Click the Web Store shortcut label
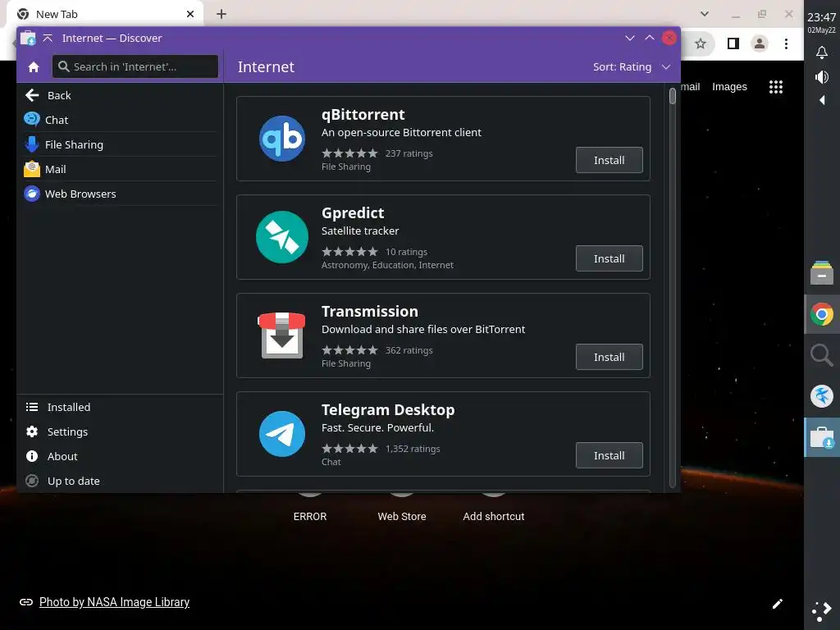 pos(402,517)
